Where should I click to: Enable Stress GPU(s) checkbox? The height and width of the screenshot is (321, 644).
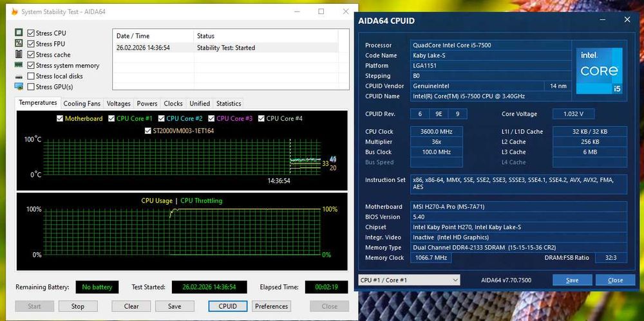(31, 87)
